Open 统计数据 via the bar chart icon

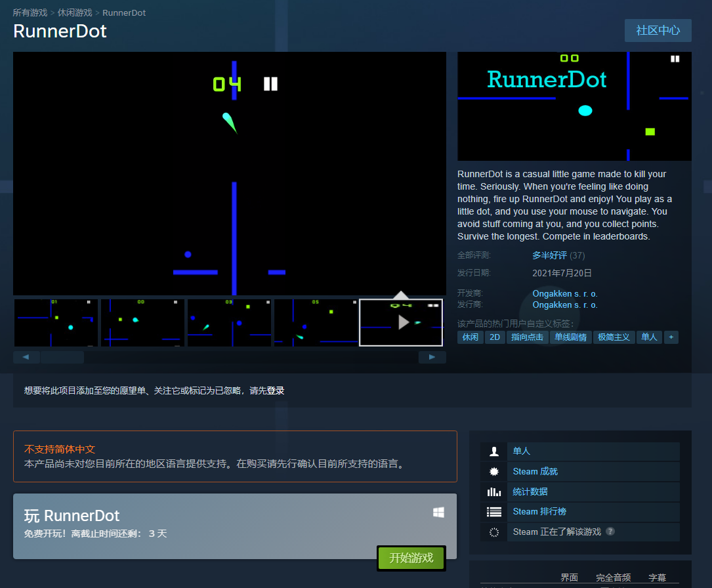[493, 492]
